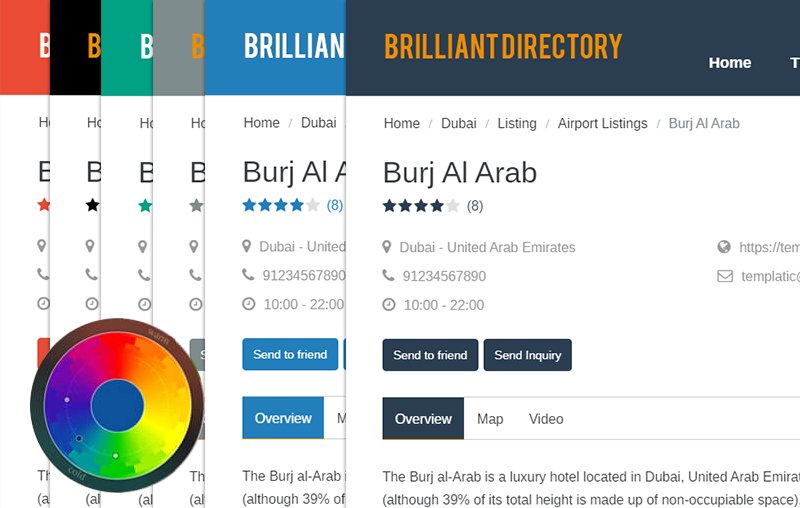Go to Home breadcrumb in blue theme
Screen dimensions: 800x508
pyautogui.click(x=261, y=123)
